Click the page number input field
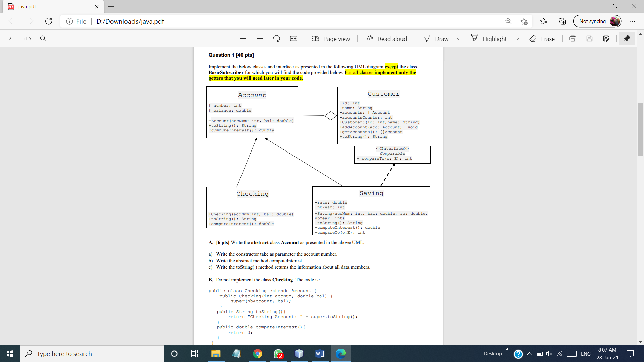 tap(10, 38)
